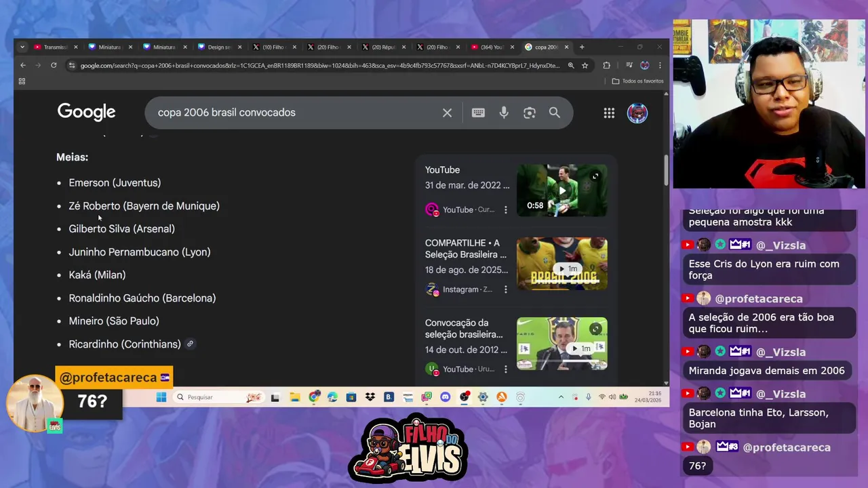Switch to the (20) Répu X tab
Viewport: 868px width, 488px height.
[x=382, y=47]
